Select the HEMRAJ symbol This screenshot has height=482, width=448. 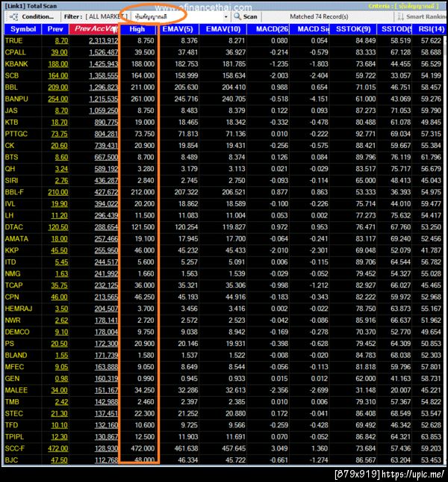click(x=19, y=309)
